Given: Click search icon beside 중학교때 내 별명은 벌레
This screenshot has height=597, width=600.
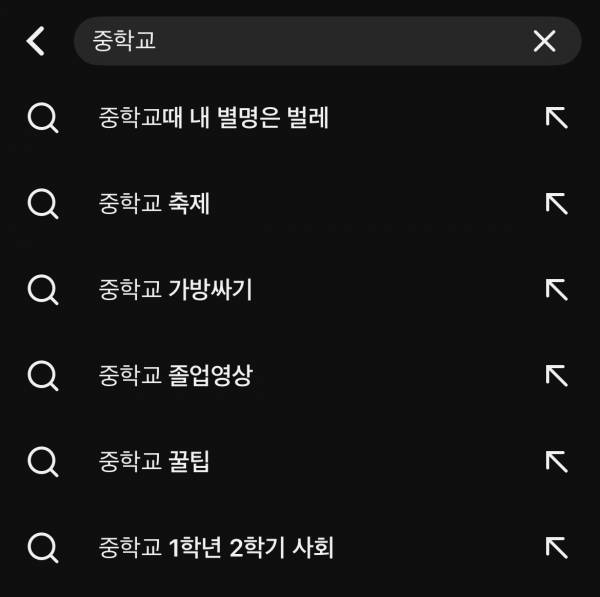Looking at the screenshot, I should pyautogui.click(x=42, y=119).
